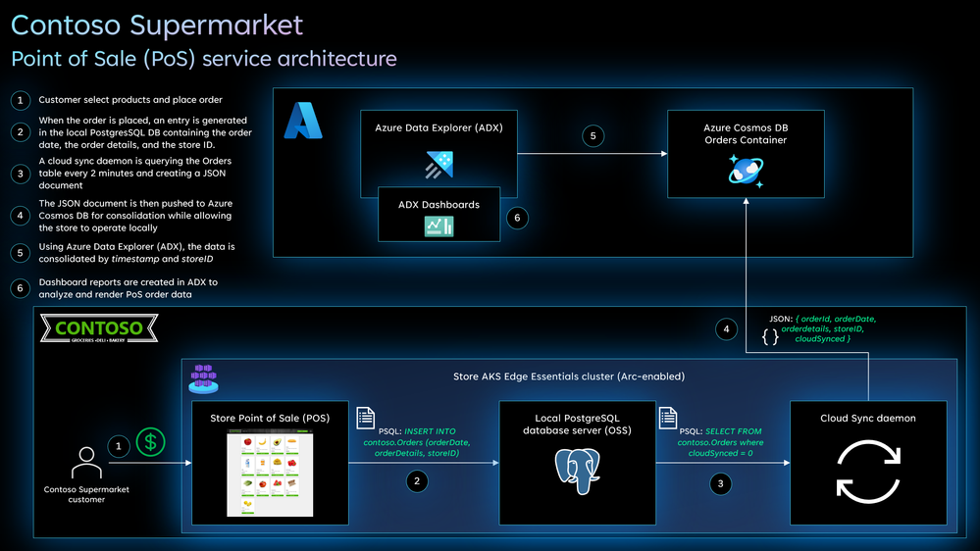Click the 'Azure Cosmos DB Orders Container' label
The width and height of the screenshot is (980, 551).
(x=746, y=133)
